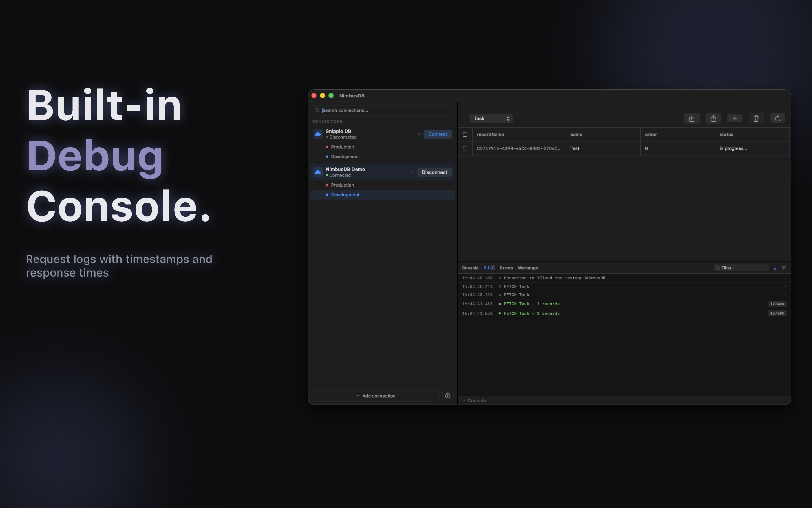Click the recordName column header
Screen dimensions: 812x508
point(519,134)
